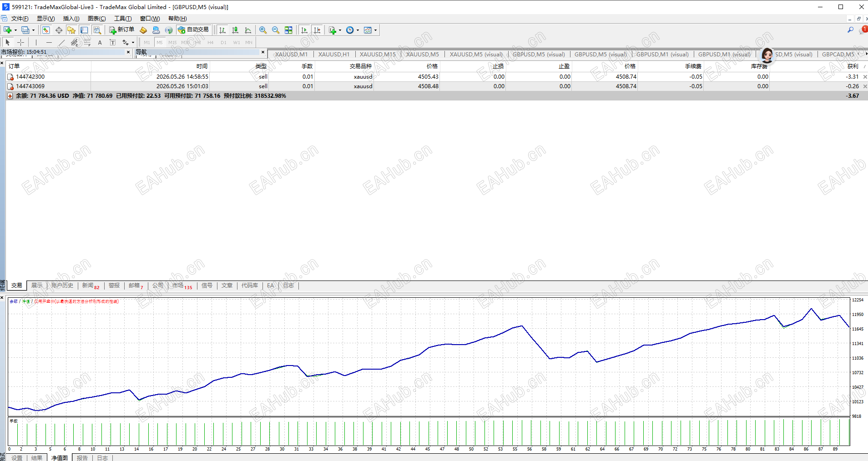The image size is (868, 461).
Task: Click the zoom in magnifier icon
Action: 263,30
